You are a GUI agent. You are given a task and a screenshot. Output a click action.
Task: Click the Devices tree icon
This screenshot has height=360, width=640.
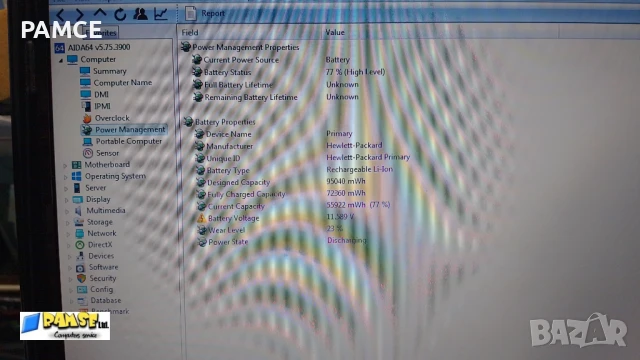point(80,256)
